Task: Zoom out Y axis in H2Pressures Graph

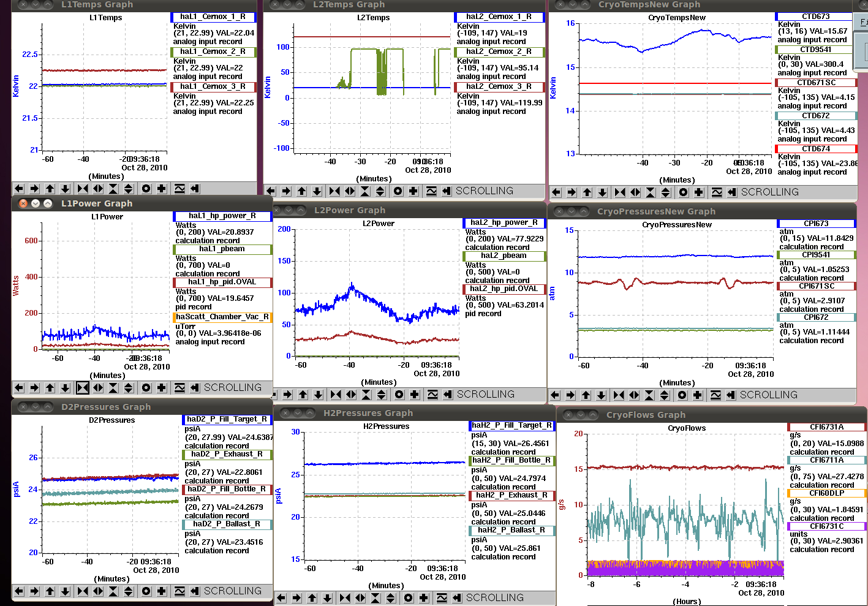Action: (391, 598)
